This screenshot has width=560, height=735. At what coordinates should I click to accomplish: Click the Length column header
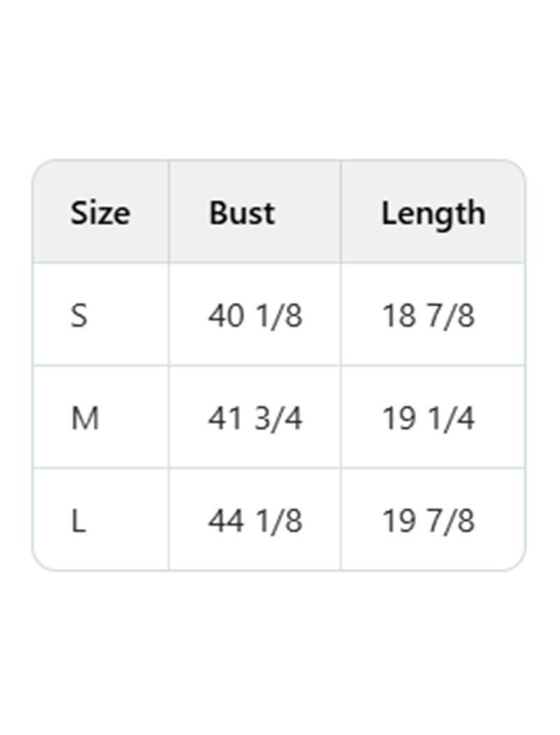tap(433, 213)
